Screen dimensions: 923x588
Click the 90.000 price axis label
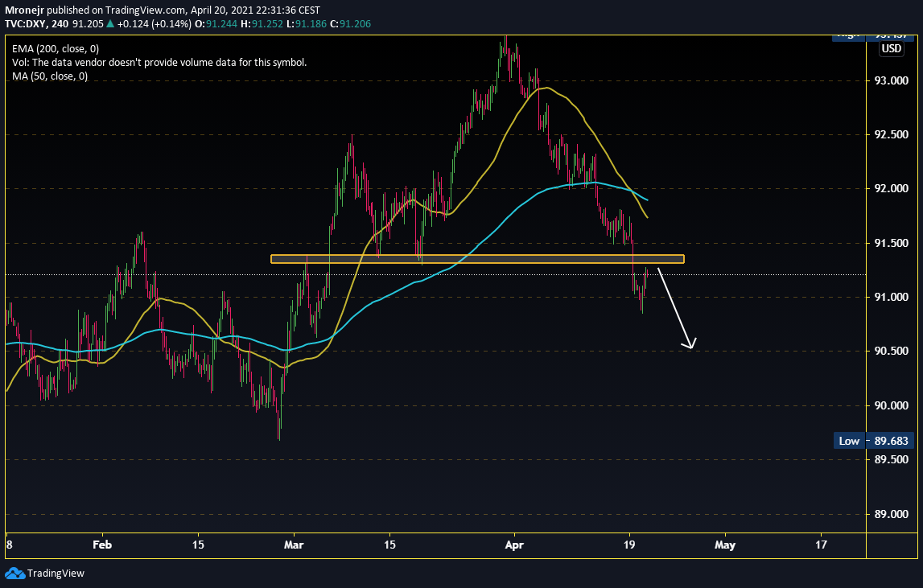click(x=891, y=405)
